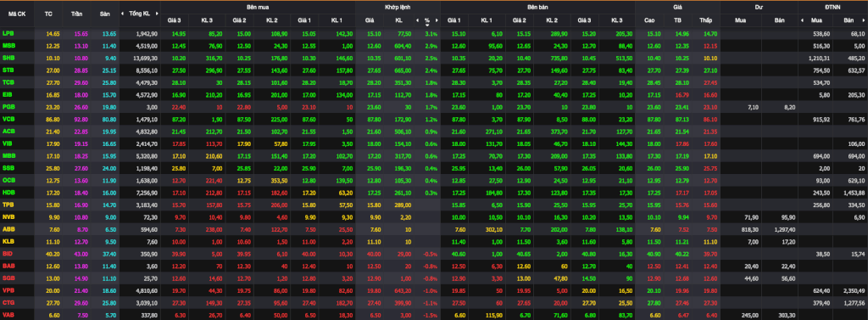Click the TB average price header

point(677,20)
